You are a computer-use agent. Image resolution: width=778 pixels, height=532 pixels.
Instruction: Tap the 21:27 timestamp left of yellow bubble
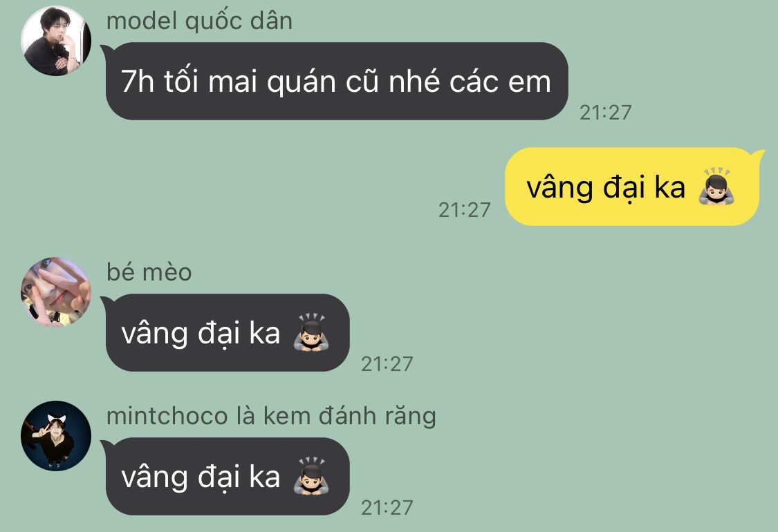pyautogui.click(x=465, y=210)
